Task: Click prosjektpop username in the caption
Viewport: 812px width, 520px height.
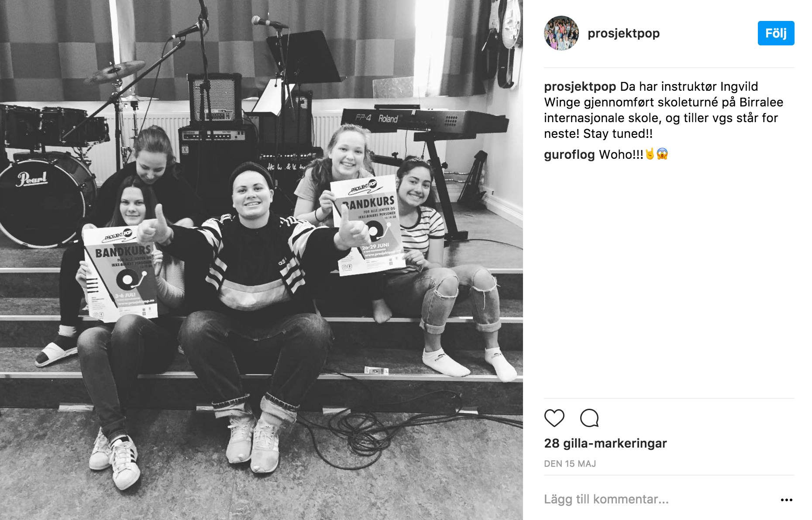Action: click(580, 86)
